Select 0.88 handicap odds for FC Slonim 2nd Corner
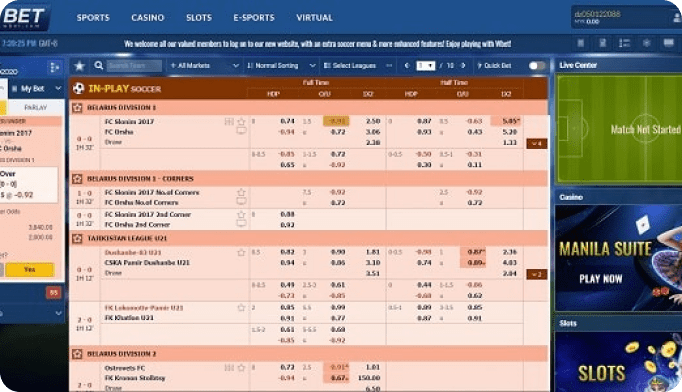This screenshot has height=392, width=682. (x=288, y=214)
